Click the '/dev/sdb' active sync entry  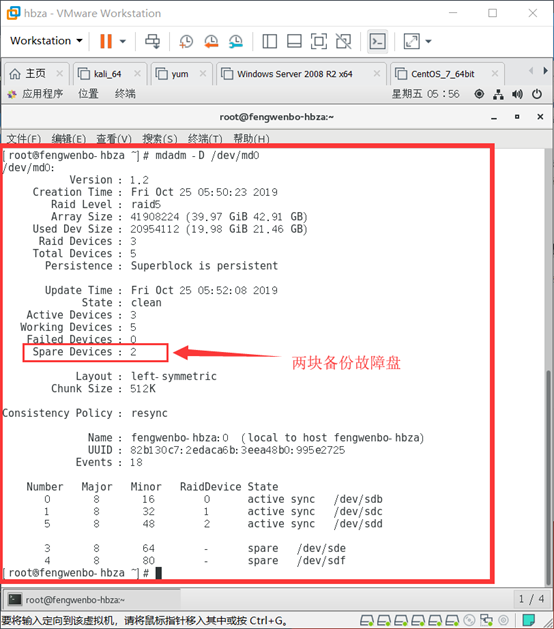(x=358, y=499)
